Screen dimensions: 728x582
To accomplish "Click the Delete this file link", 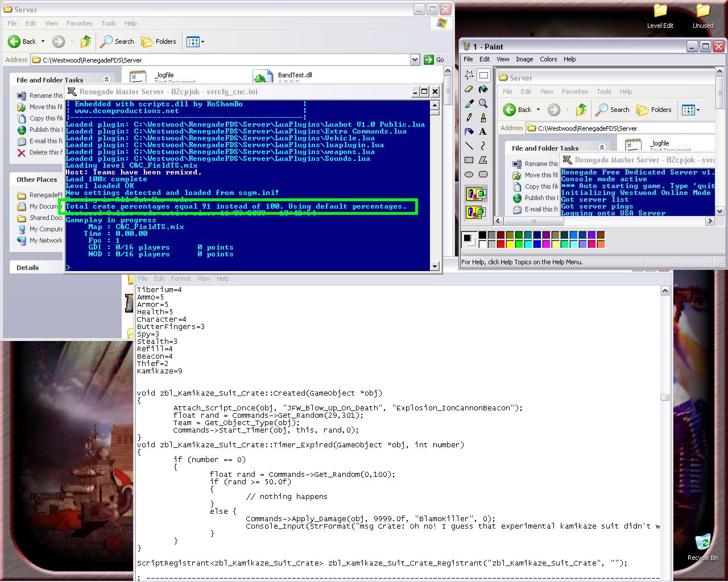I will tap(40, 152).
